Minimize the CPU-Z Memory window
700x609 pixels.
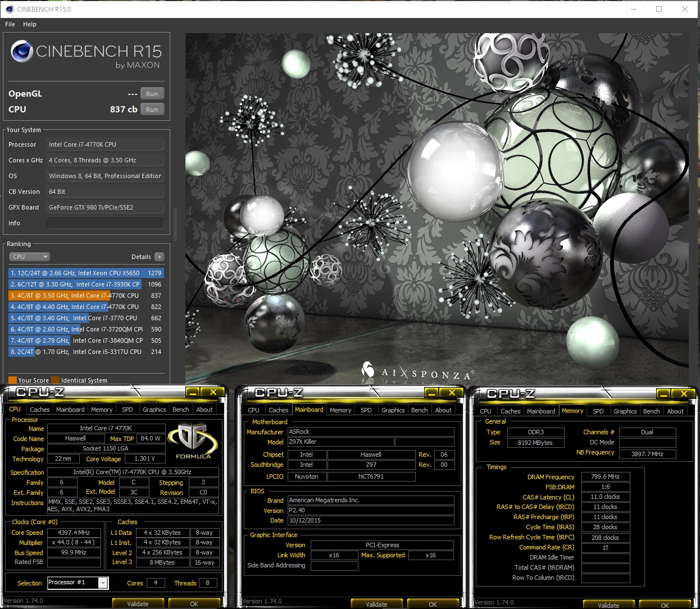663,394
